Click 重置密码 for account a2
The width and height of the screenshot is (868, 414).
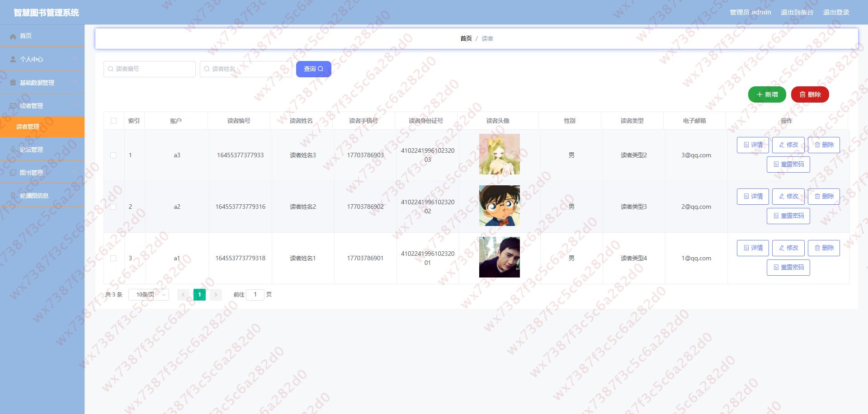788,216
